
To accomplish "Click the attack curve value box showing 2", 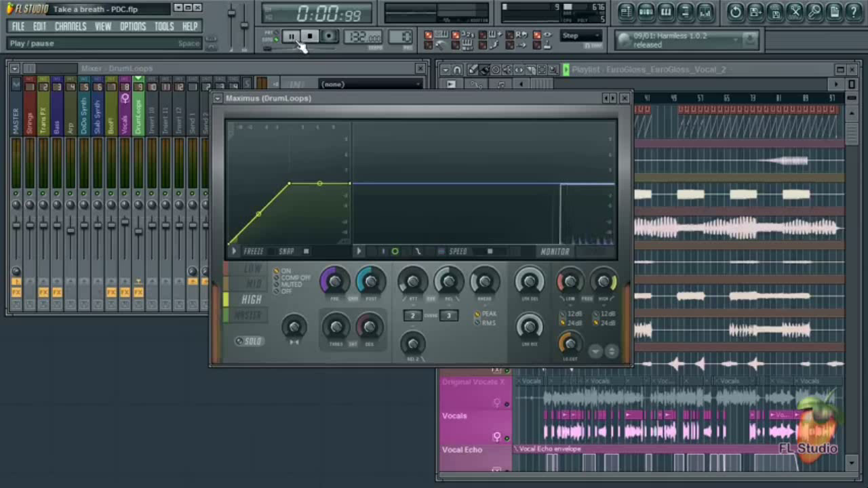I will coord(412,315).
